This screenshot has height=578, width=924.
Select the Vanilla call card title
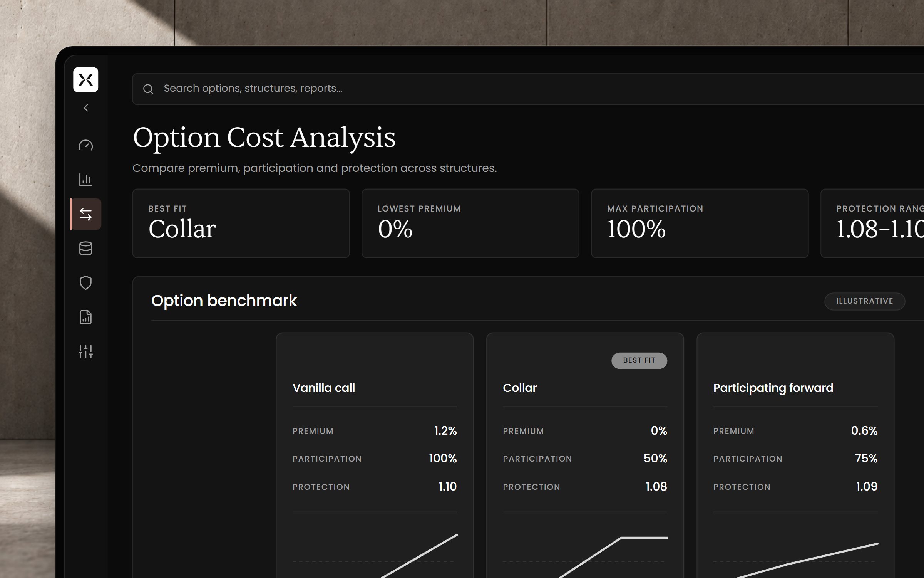click(x=324, y=388)
